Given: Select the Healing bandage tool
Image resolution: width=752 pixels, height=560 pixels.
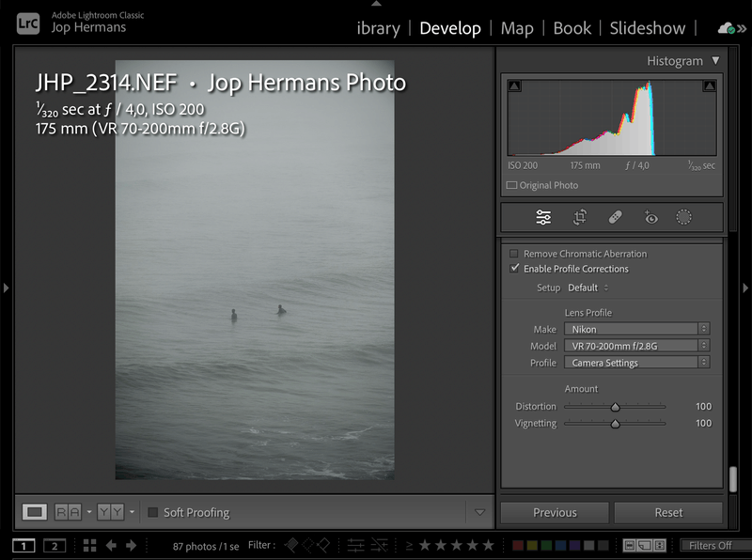Looking at the screenshot, I should coord(615,217).
